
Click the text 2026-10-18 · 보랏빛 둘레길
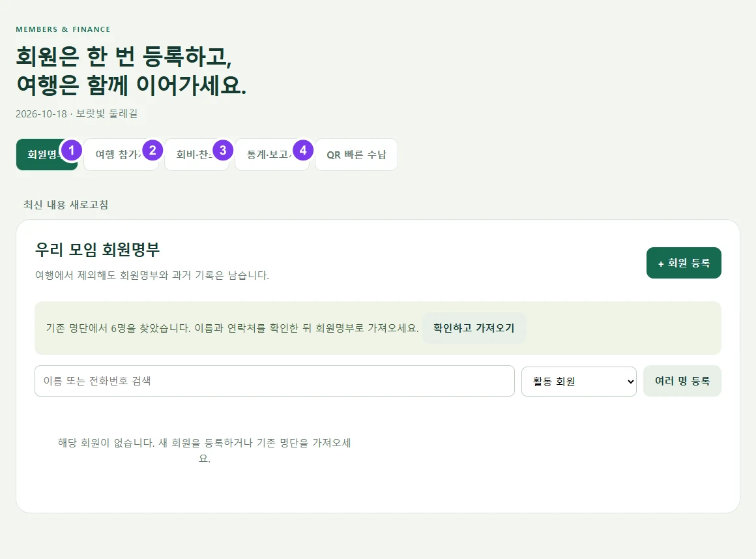77,113
